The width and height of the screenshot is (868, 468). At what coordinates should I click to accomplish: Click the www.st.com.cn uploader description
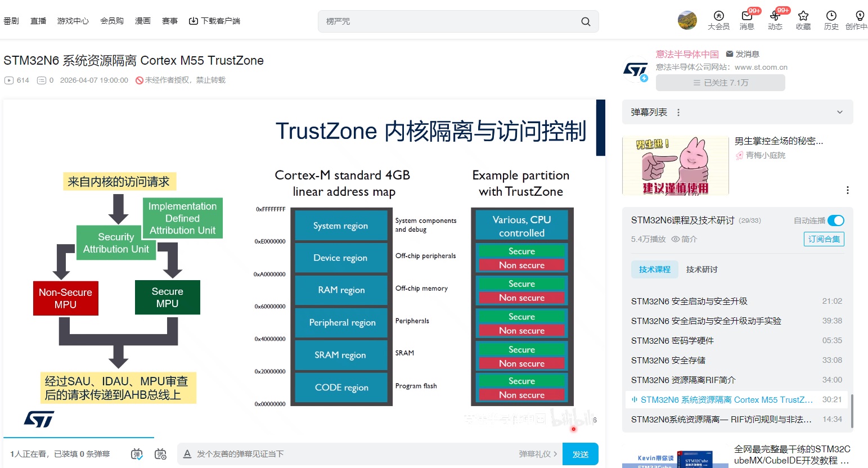(722, 67)
